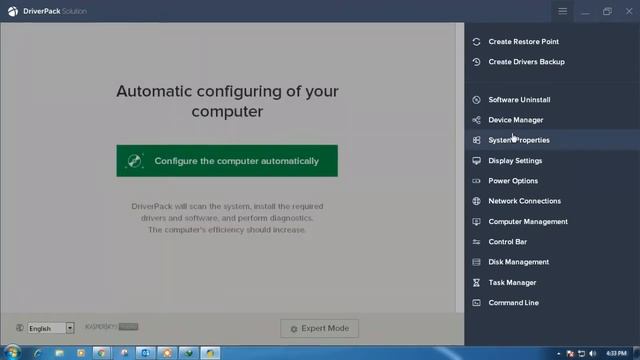Screen dimensions: 640x360
Task: Click the volume speaker tray icon
Action: point(593,353)
